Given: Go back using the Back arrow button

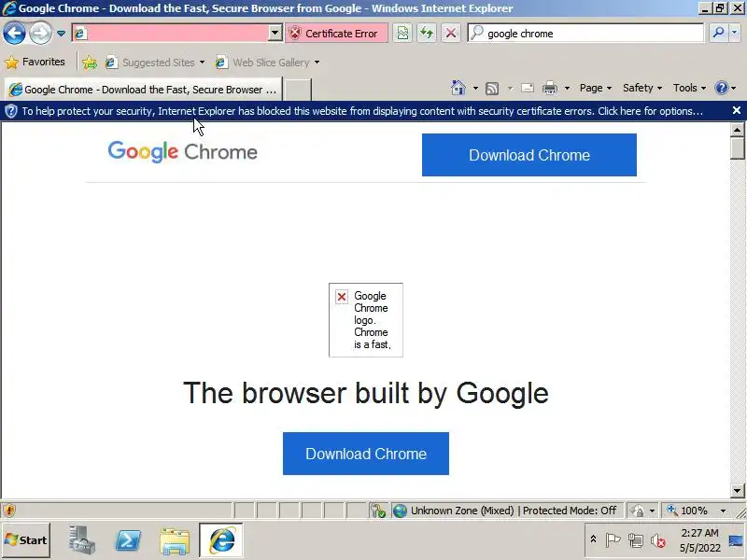Looking at the screenshot, I should point(14,34).
